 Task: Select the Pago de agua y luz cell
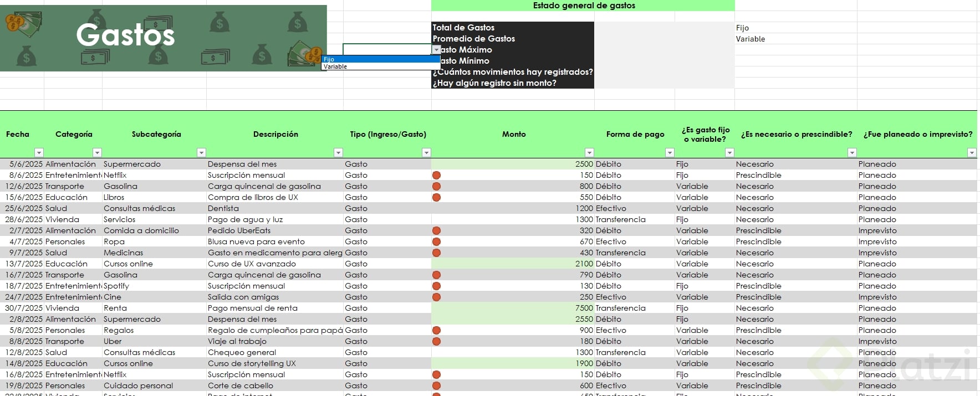click(x=275, y=219)
